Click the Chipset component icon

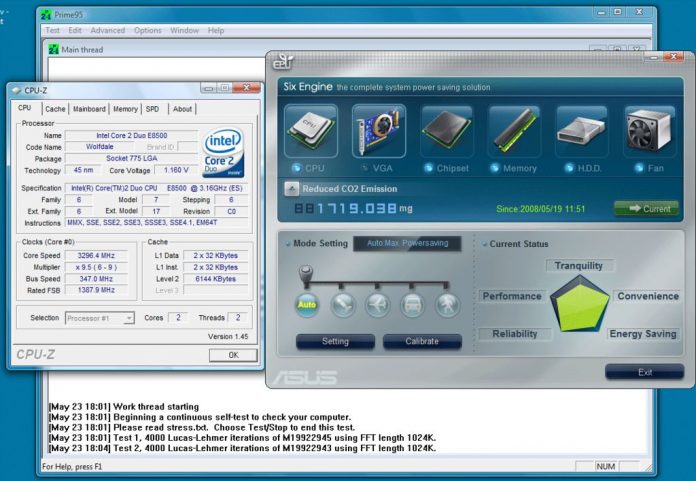pos(447,131)
